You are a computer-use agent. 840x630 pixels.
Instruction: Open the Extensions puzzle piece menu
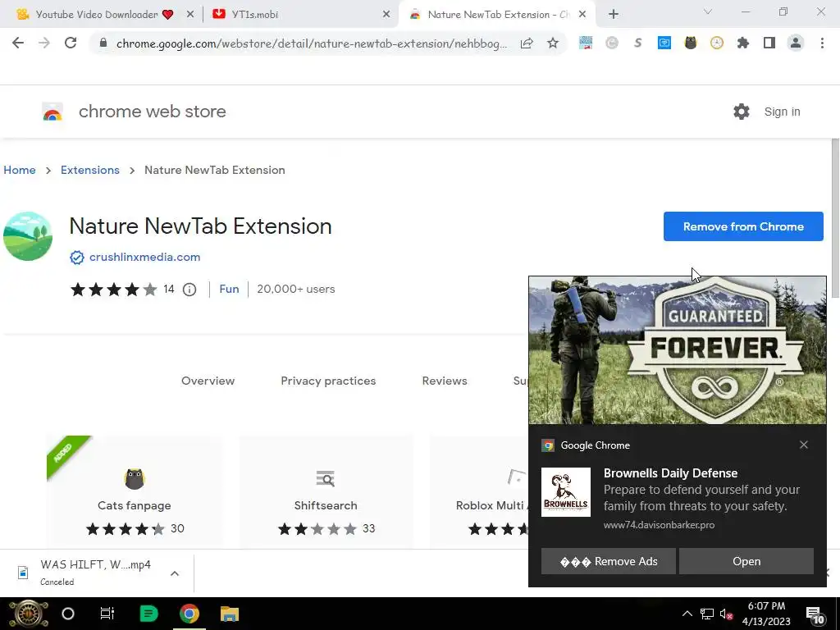[x=743, y=43]
